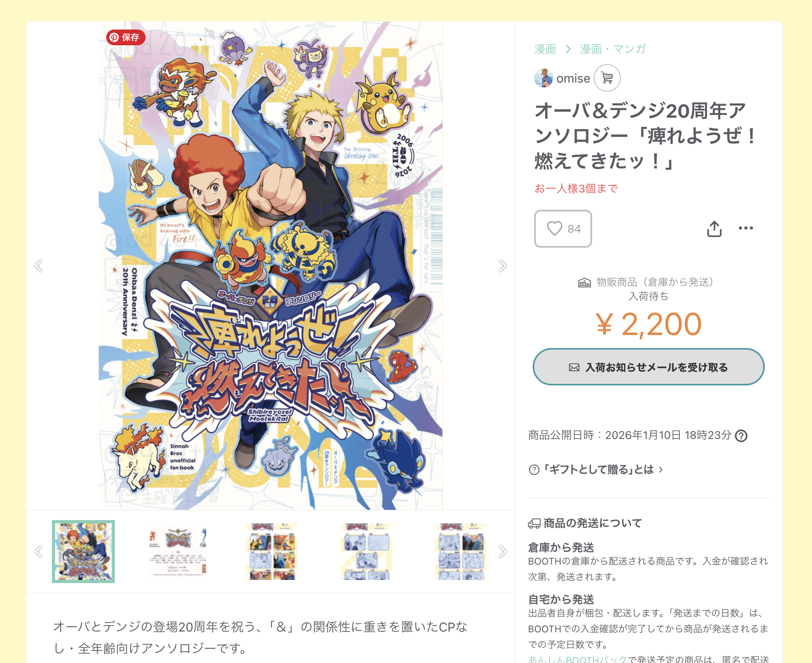The image size is (812, 663).
Task: Advance thumbnail strip with right chevron
Action: [502, 552]
